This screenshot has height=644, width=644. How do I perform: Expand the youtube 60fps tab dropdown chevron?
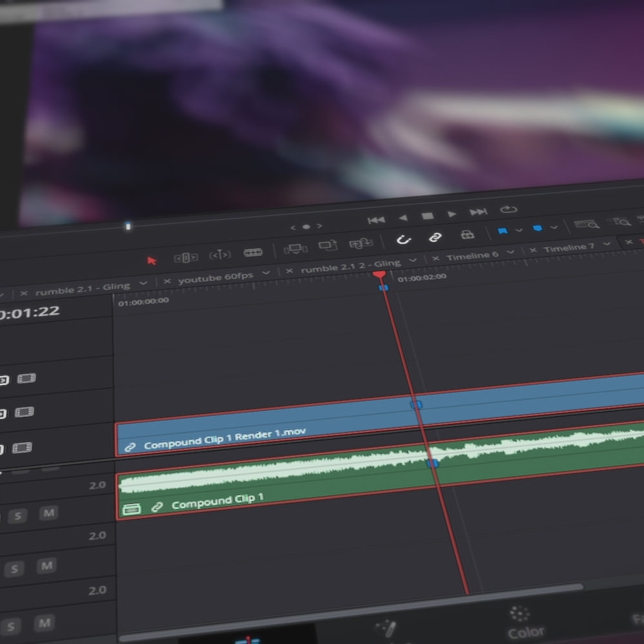[266, 272]
